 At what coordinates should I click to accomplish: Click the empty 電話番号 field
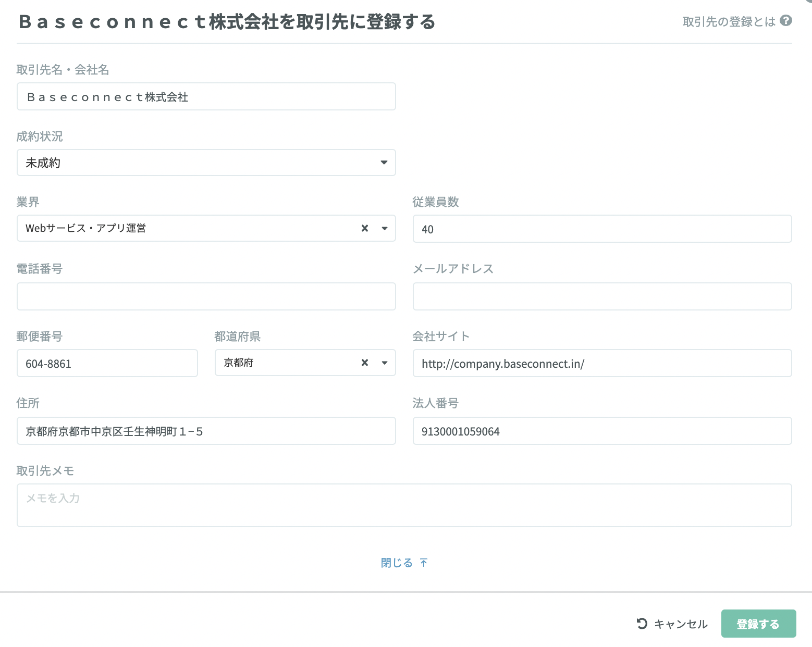coord(206,296)
